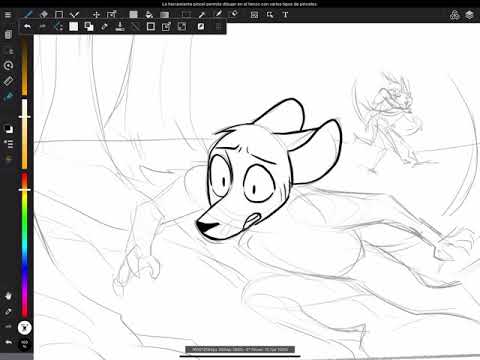Tap the Redo arrow in sub toolbar
480x360 pixels.
(43, 26)
